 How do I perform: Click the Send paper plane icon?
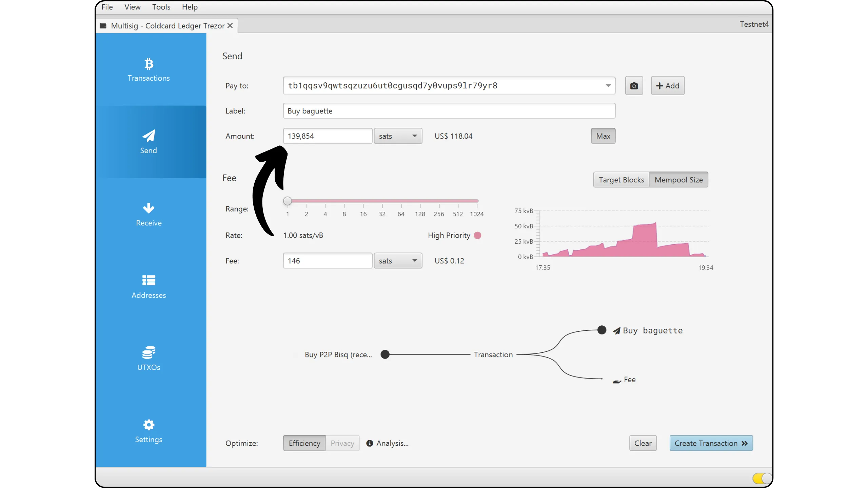(x=149, y=136)
